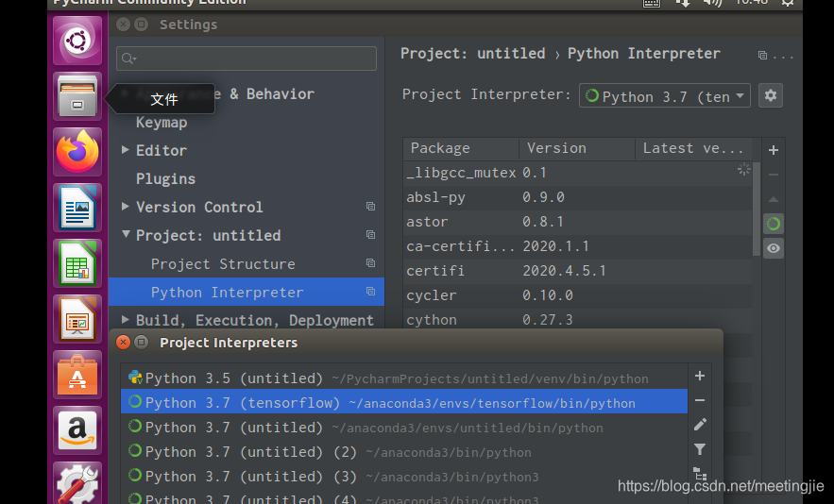Click the interpreter gear settings button
The image size is (834, 504).
click(x=770, y=95)
